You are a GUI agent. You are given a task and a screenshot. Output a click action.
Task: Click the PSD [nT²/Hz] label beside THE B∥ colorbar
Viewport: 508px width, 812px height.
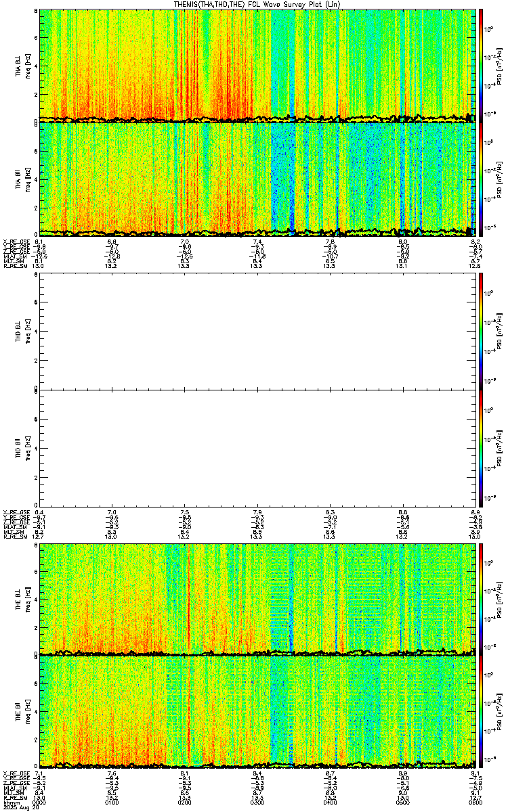tap(498, 713)
